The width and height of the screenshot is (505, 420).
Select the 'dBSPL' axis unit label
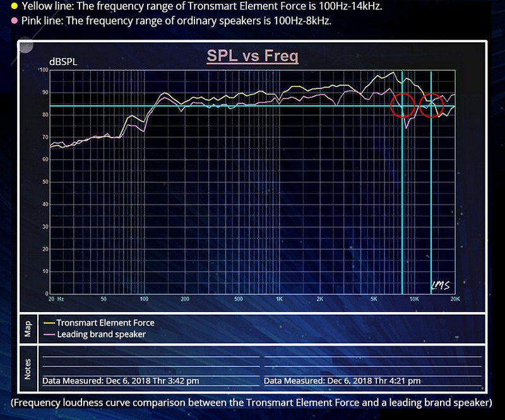[x=63, y=61]
